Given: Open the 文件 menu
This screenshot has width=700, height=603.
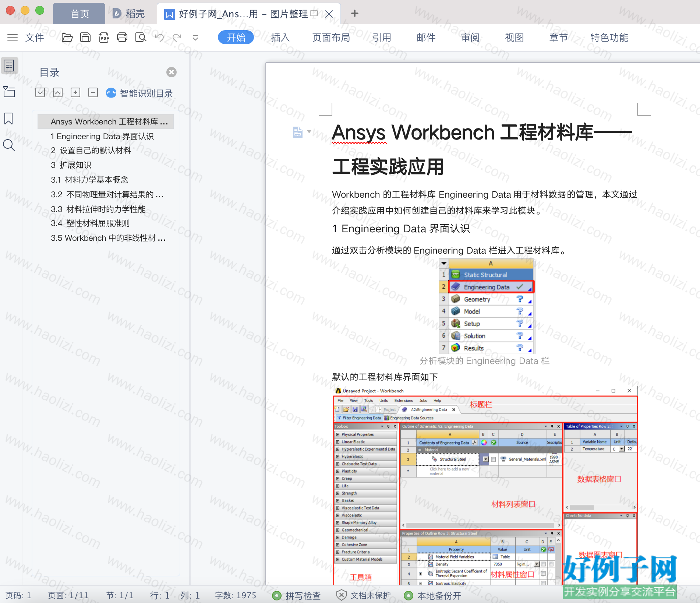Looking at the screenshot, I should tap(35, 37).
